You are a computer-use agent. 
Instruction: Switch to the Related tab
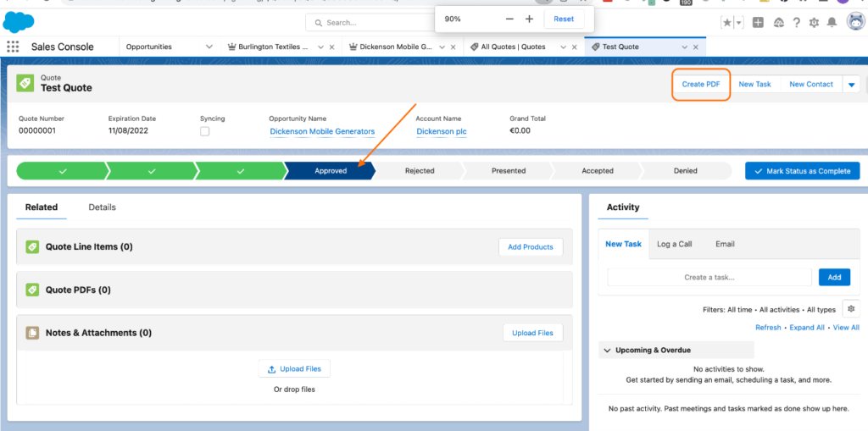tap(42, 207)
